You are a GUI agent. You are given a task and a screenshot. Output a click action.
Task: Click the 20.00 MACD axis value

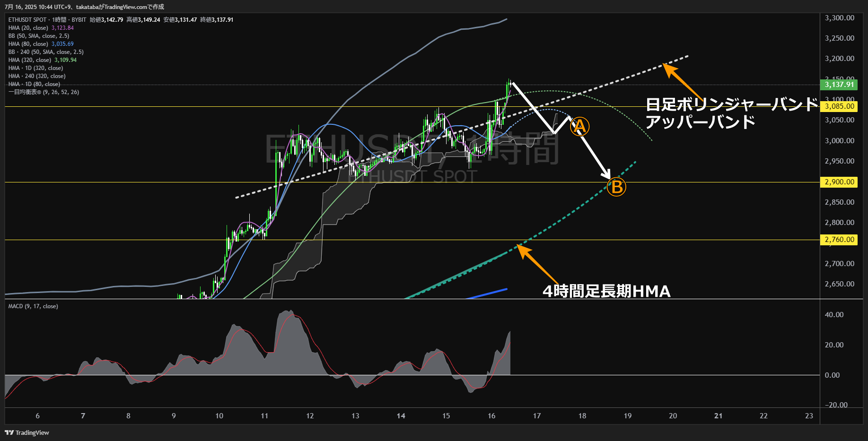click(x=834, y=345)
